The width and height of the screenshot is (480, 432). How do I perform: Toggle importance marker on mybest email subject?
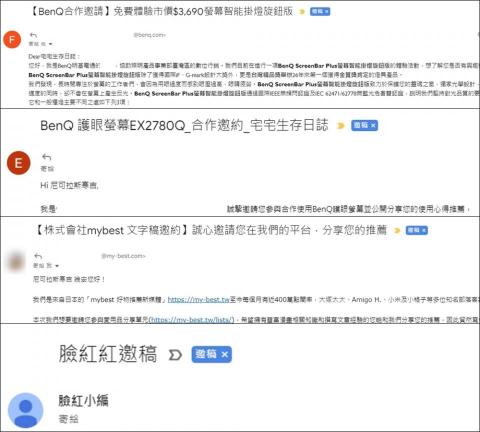pyautogui.click(x=397, y=230)
